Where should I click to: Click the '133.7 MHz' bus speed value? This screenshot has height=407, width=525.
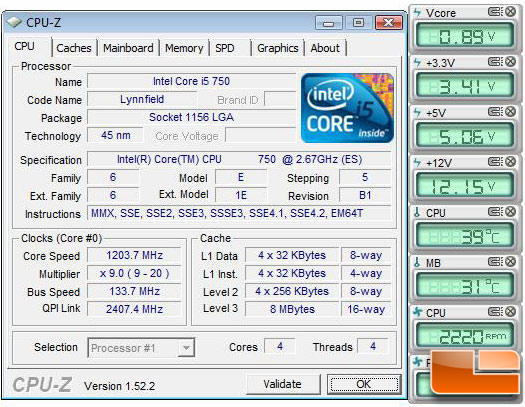[x=134, y=291]
